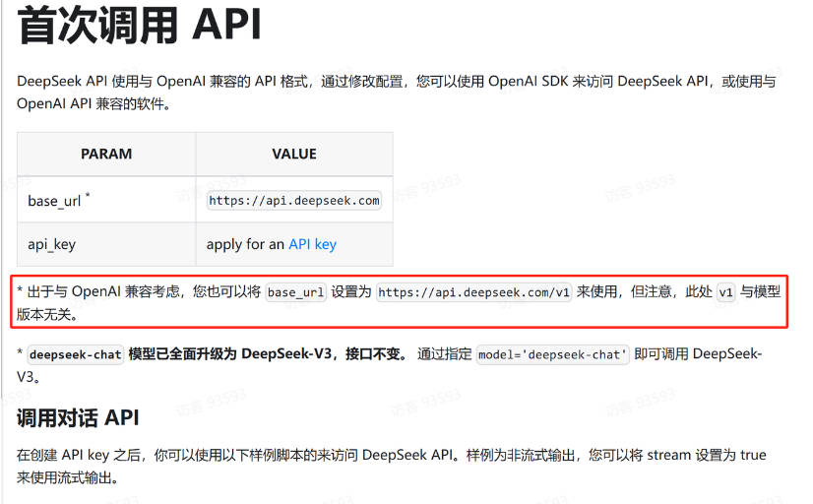Click the 调用对话 API section heading

[78, 418]
